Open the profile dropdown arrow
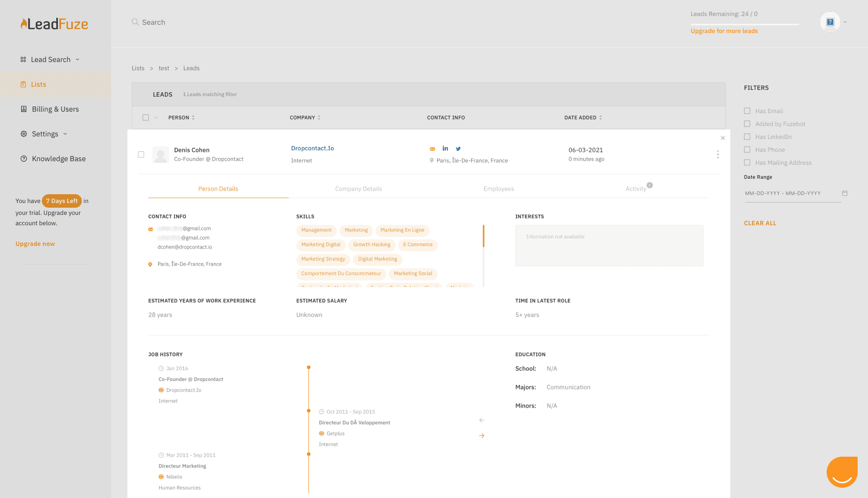Screen dimensions: 868x498 [845, 22]
